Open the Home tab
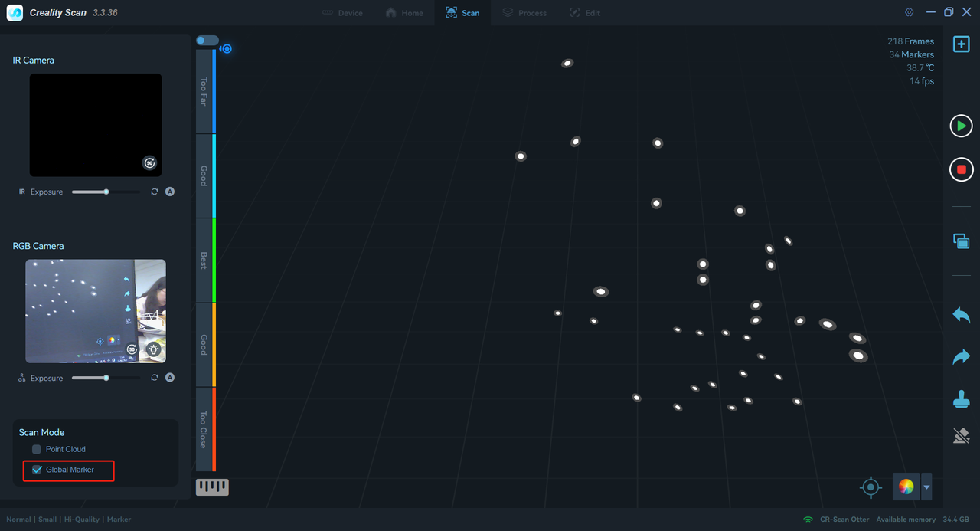Viewport: 980px width, 531px height. (x=404, y=13)
